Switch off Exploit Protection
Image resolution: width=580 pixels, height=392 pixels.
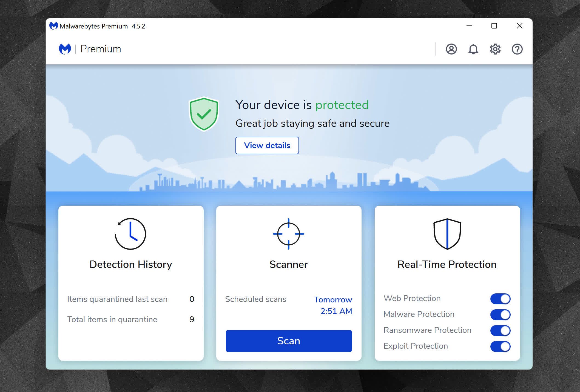point(500,347)
